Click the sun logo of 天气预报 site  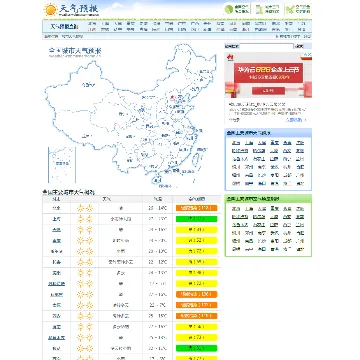click(50, 10)
